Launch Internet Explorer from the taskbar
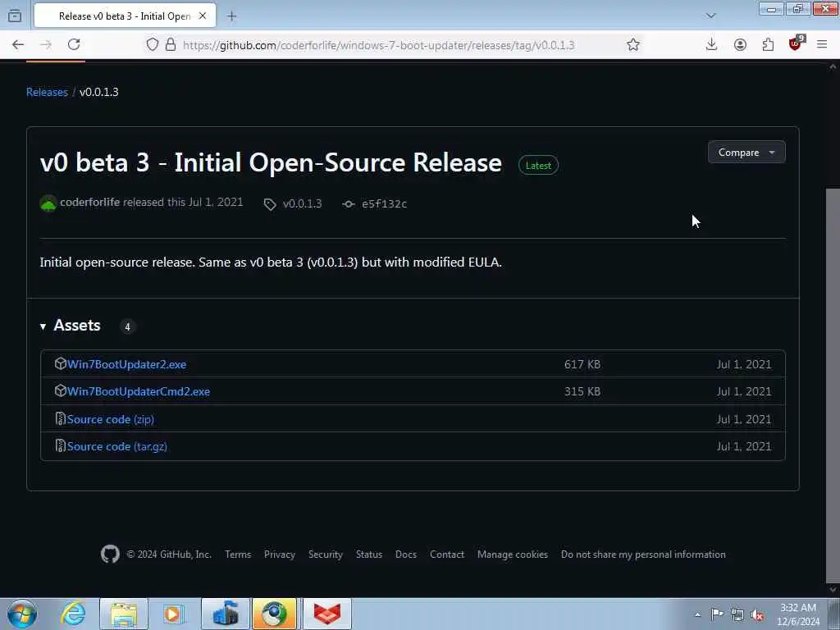 pyautogui.click(x=73, y=614)
